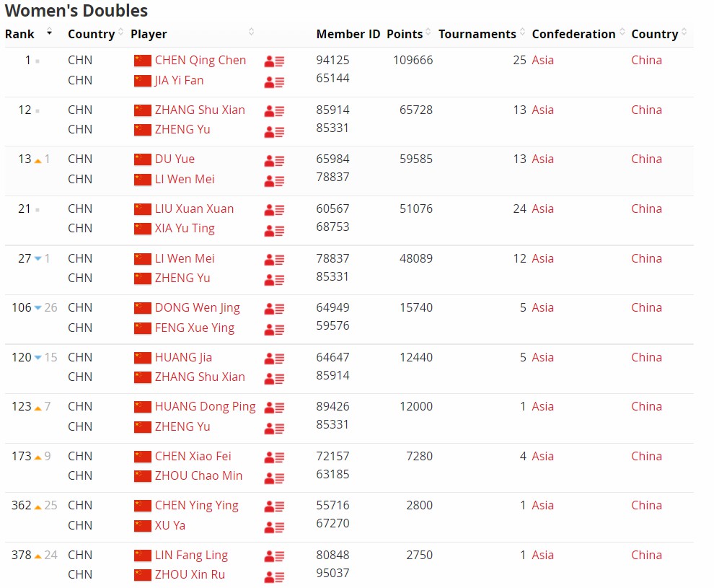
Task: Select points value 51076
Action: (416, 209)
